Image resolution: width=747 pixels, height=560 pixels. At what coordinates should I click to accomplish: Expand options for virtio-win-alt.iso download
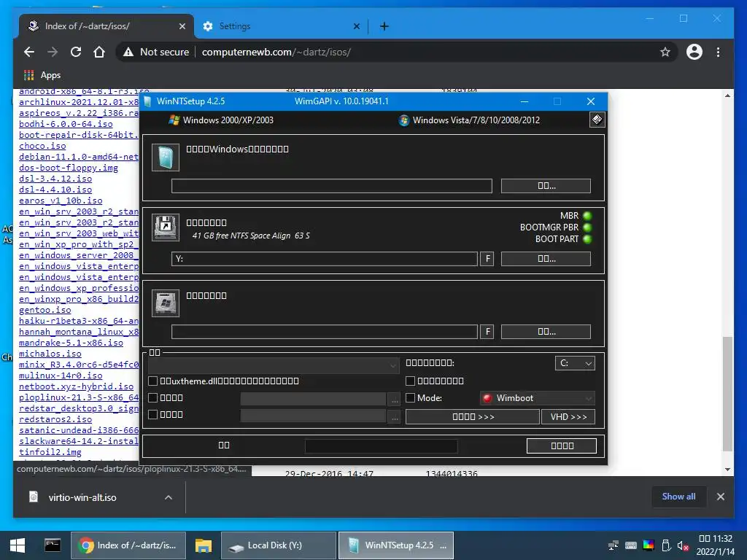pyautogui.click(x=169, y=497)
